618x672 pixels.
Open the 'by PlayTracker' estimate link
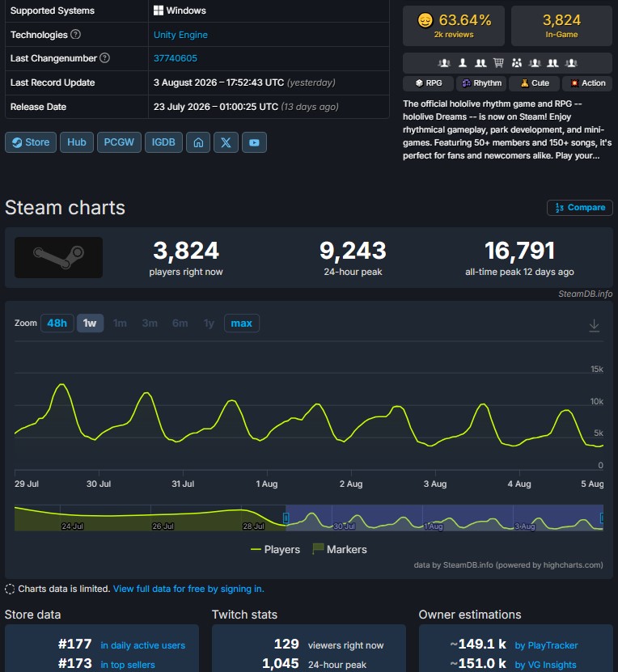547,645
